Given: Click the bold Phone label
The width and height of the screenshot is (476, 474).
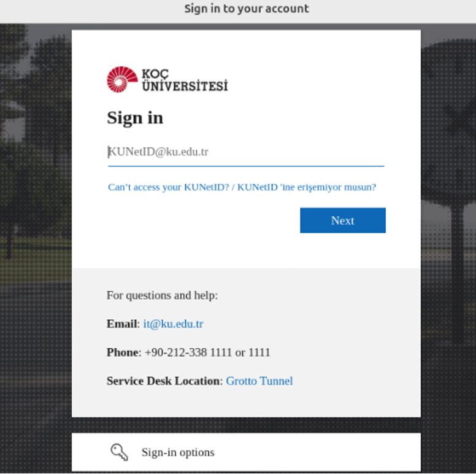Looking at the screenshot, I should click(x=123, y=352).
